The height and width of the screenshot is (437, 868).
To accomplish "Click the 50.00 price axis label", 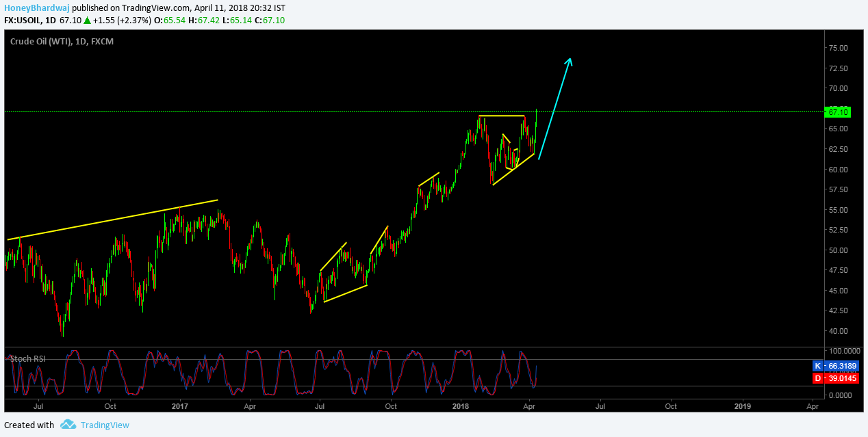I will (839, 250).
